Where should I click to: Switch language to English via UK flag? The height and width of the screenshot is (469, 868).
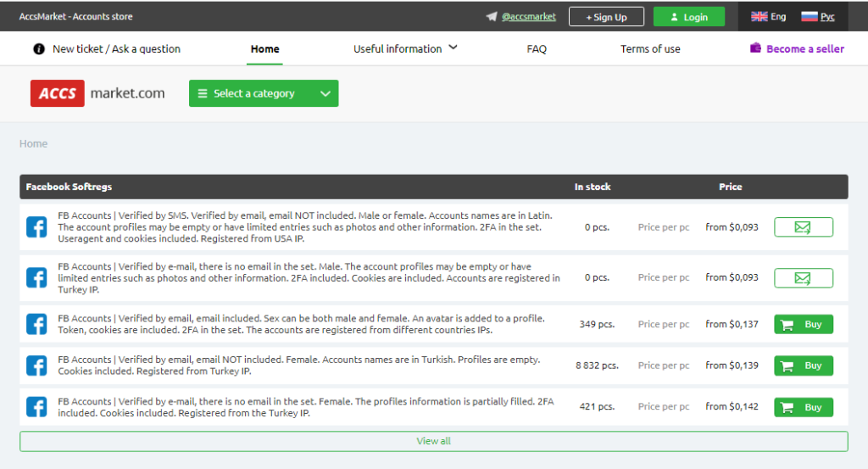pos(759,17)
